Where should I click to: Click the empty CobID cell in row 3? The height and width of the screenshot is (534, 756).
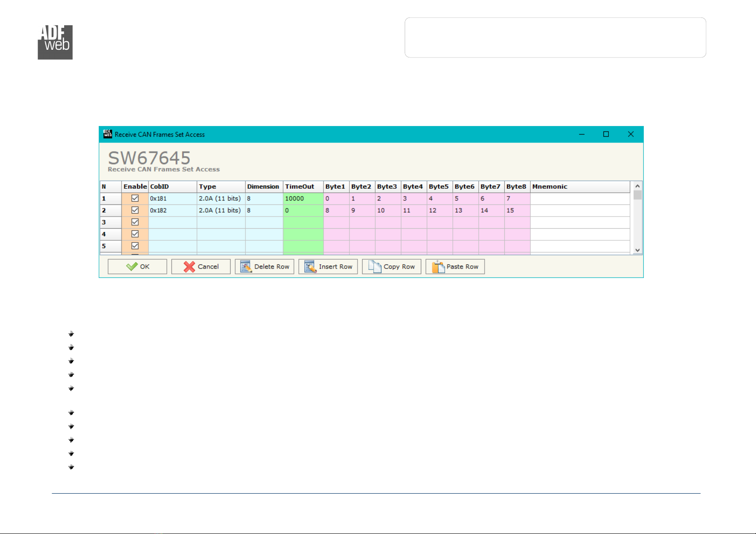point(173,222)
